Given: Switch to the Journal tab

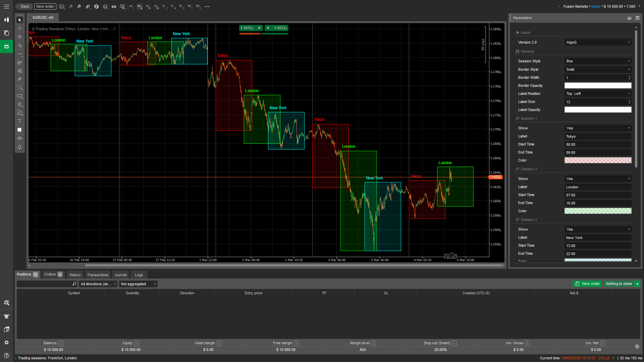Looking at the screenshot, I should [x=120, y=275].
